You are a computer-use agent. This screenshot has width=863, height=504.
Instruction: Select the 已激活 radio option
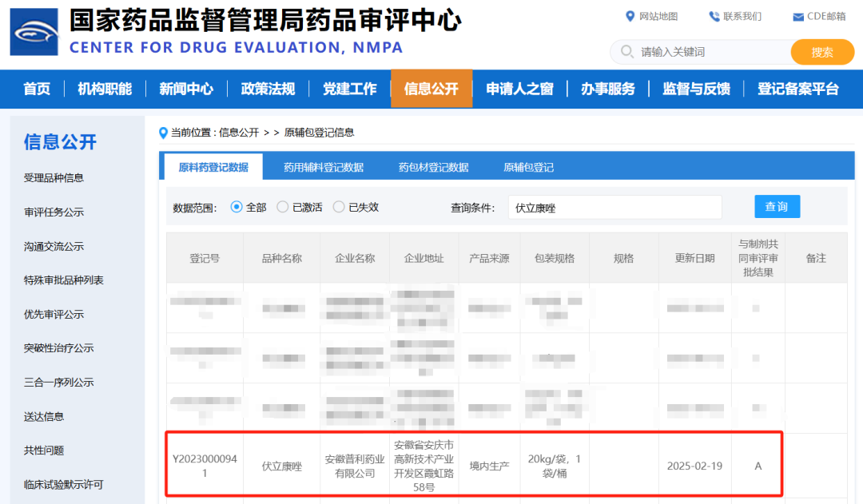tap(283, 207)
